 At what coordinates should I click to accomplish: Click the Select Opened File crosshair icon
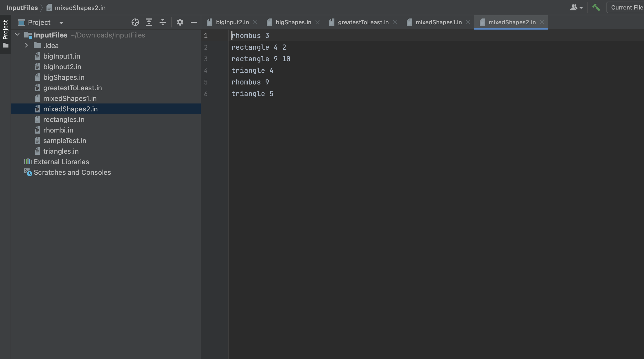click(135, 22)
